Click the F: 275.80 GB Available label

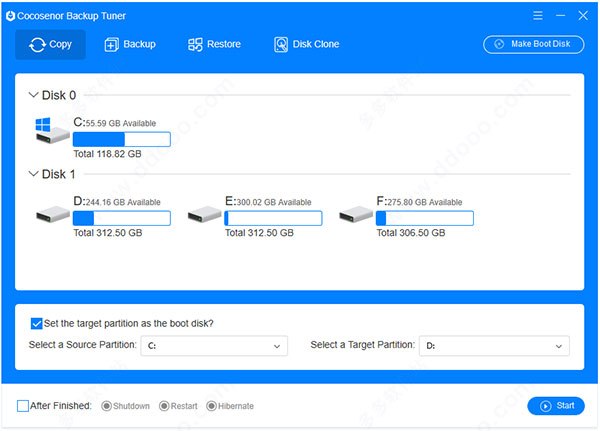419,201
